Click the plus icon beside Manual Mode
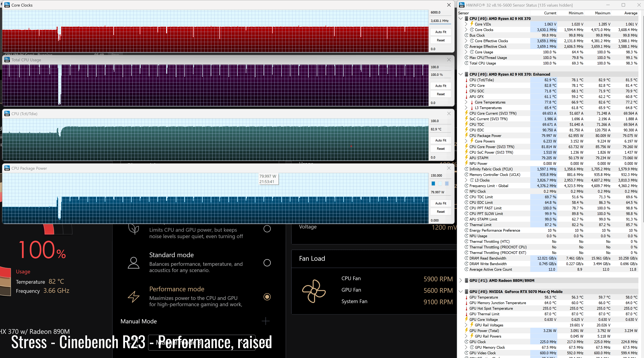The image size is (644, 358). coord(266,321)
